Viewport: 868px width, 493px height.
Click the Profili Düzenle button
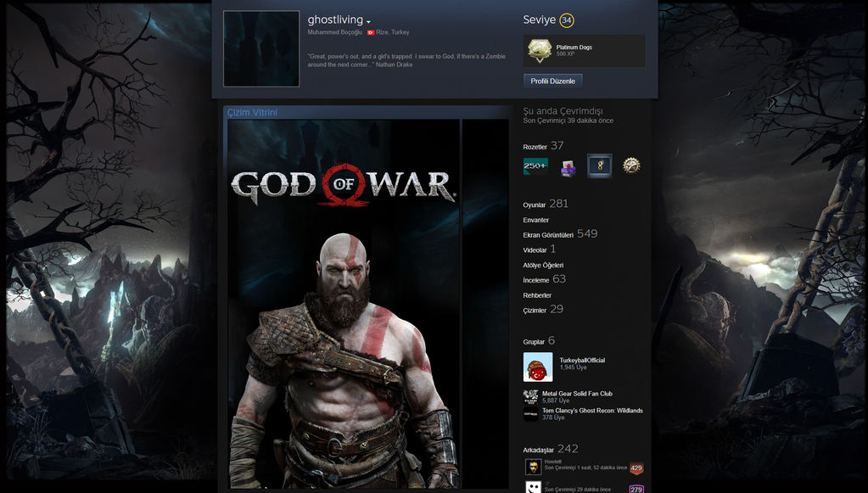click(x=552, y=81)
